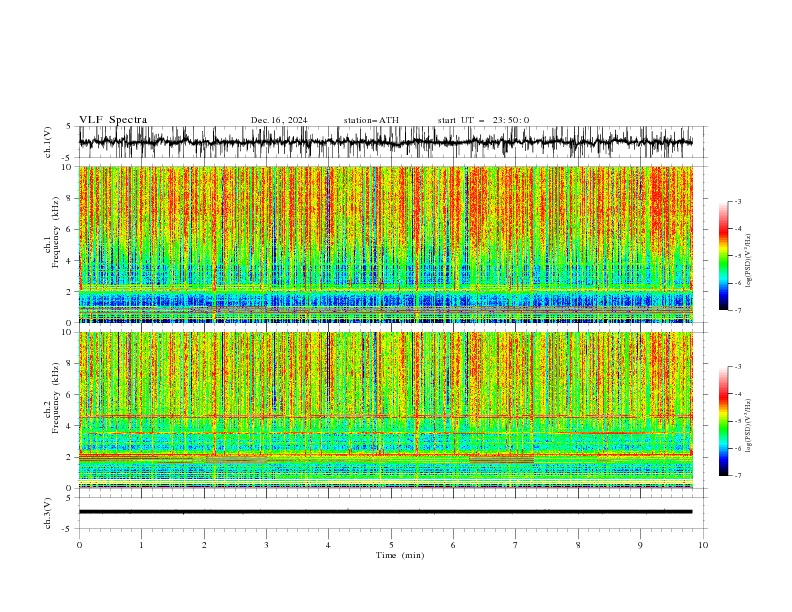
Task: Click the 'station=ATH' label
Action: click(x=371, y=120)
